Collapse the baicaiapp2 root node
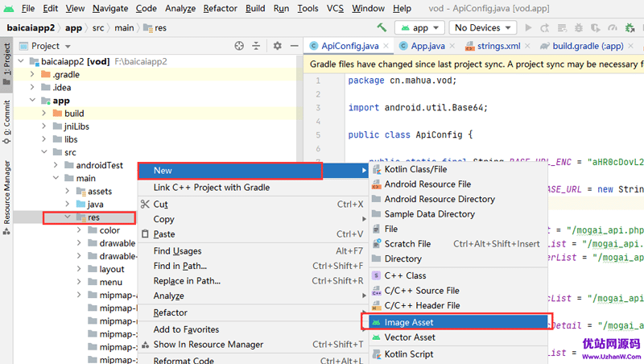 (x=21, y=61)
